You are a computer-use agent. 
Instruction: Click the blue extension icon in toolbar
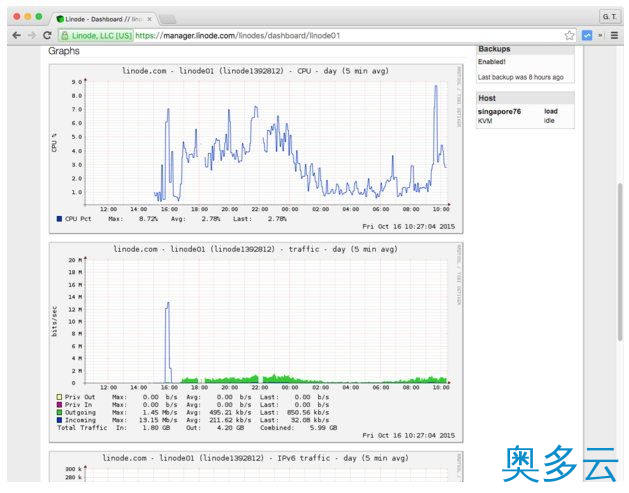pyautogui.click(x=587, y=35)
